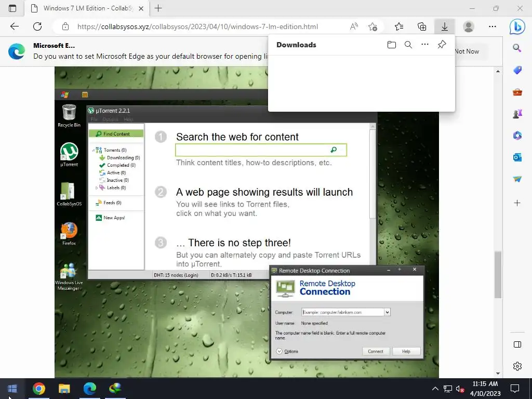Open Microsoft 365 in the sidebar
Image resolution: width=532 pixels, height=399 pixels.
click(517, 136)
